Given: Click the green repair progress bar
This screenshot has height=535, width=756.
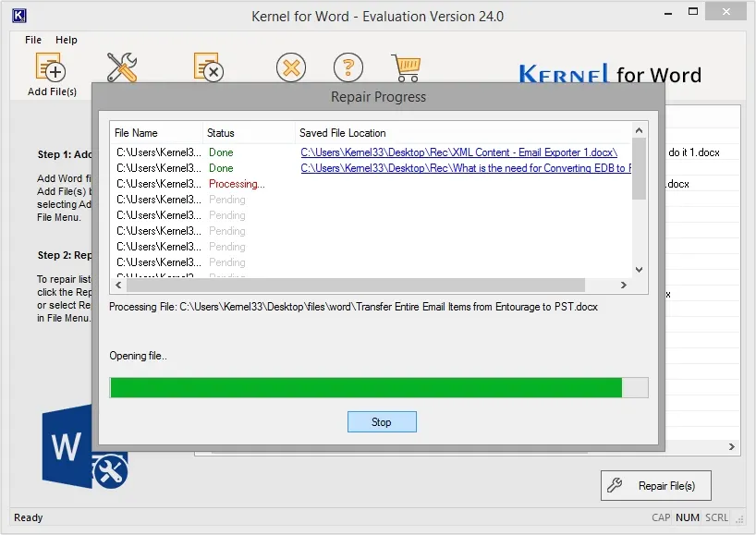Looking at the screenshot, I should tap(379, 387).
